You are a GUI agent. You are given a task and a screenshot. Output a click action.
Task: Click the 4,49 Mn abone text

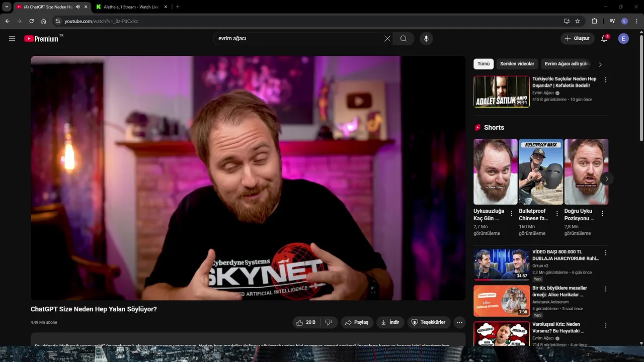tap(44, 322)
